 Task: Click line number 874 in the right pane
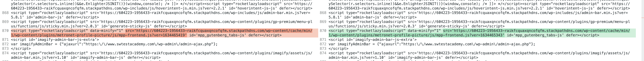click(x=323, y=53)
